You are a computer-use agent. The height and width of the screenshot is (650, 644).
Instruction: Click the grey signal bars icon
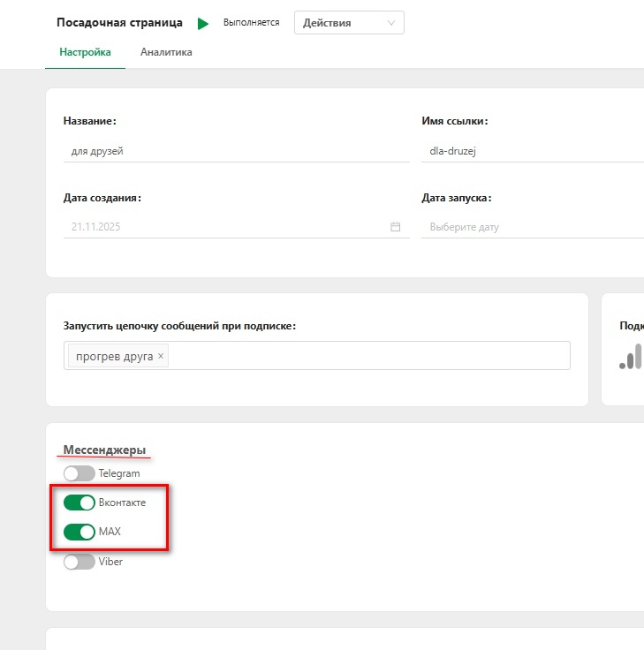pos(631,356)
